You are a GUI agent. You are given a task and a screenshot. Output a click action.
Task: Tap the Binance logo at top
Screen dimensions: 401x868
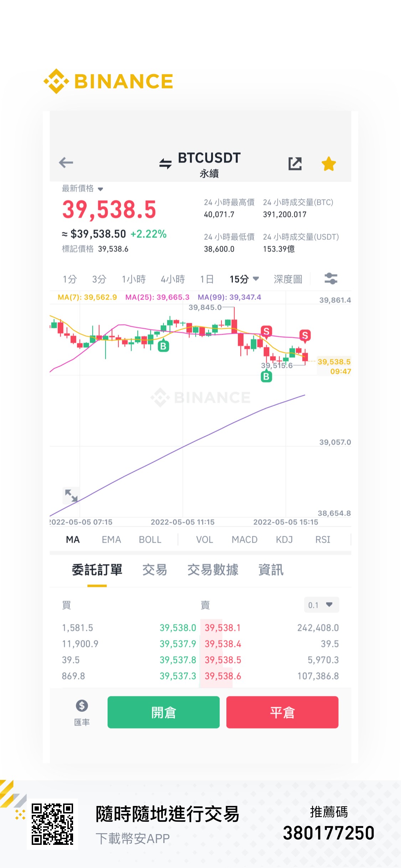pos(108,81)
